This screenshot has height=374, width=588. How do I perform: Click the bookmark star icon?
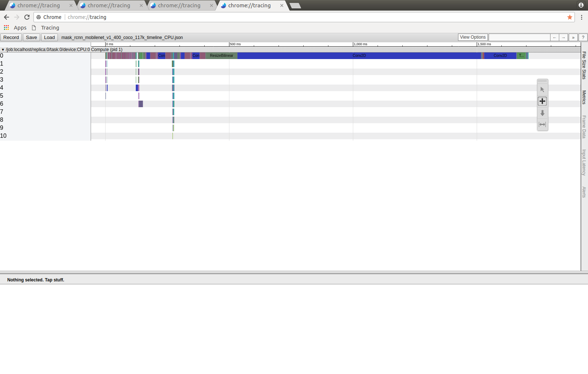[x=570, y=17]
